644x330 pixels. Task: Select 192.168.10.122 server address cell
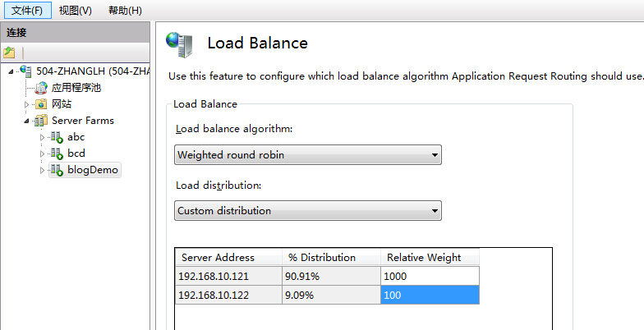pos(228,296)
